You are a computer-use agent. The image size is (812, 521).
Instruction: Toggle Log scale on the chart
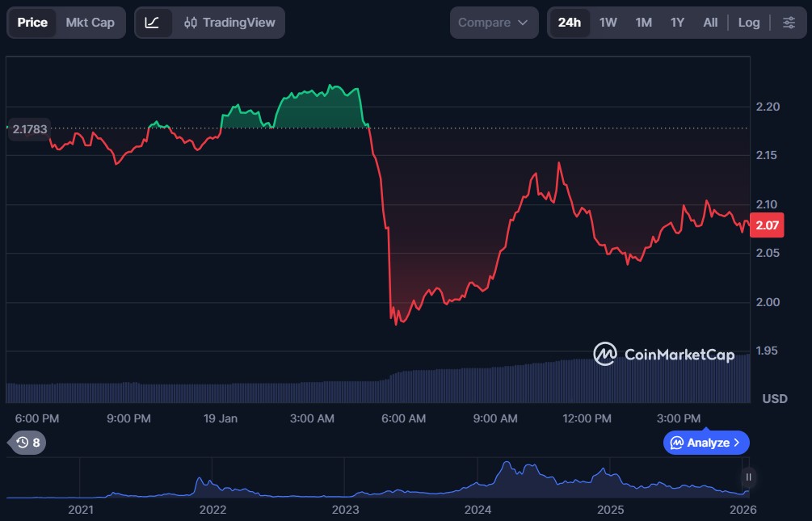[748, 23]
